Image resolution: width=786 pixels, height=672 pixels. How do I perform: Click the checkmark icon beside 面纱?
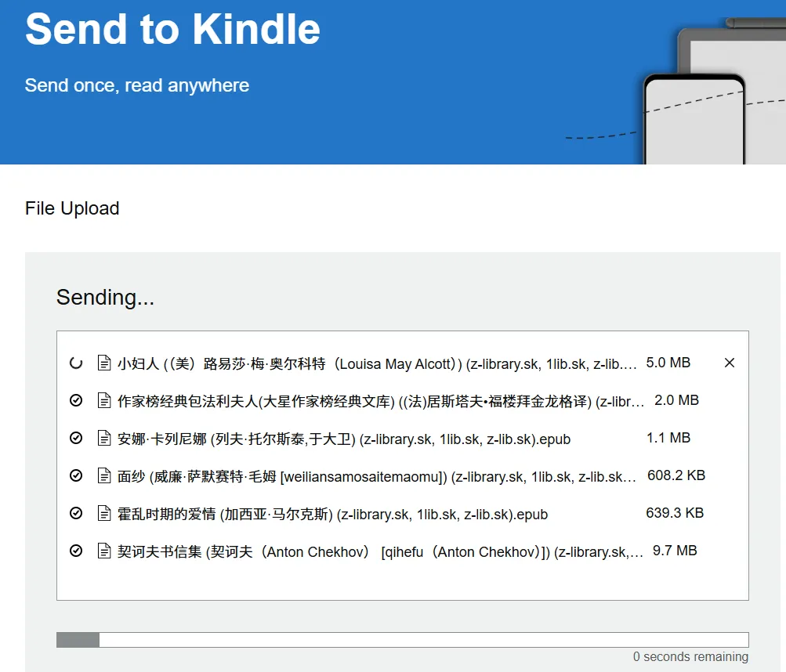click(76, 475)
